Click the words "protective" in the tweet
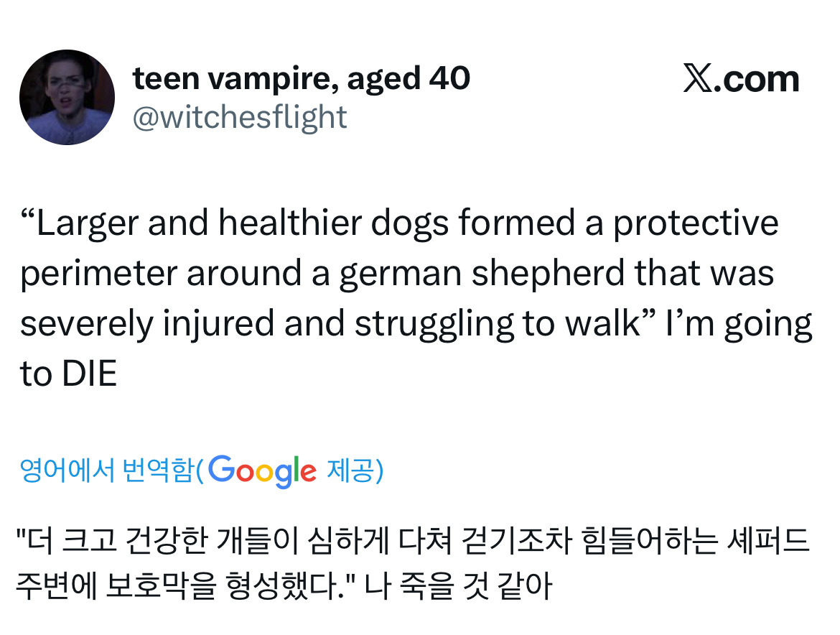Screen dimensions: 840x635 695,223
